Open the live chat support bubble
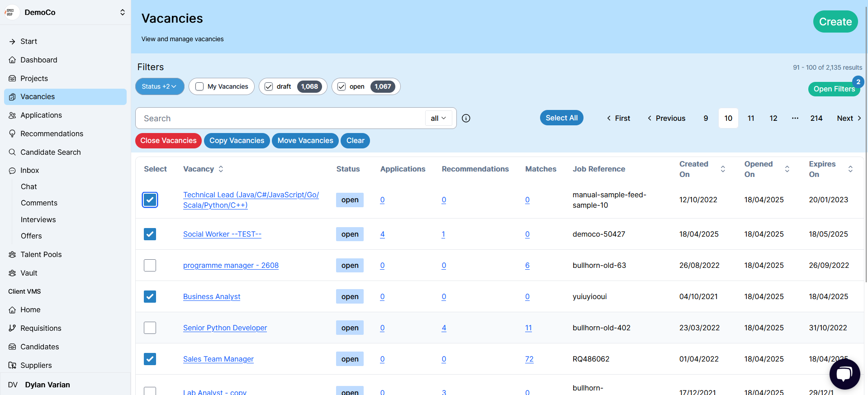The image size is (868, 395). pos(844,374)
